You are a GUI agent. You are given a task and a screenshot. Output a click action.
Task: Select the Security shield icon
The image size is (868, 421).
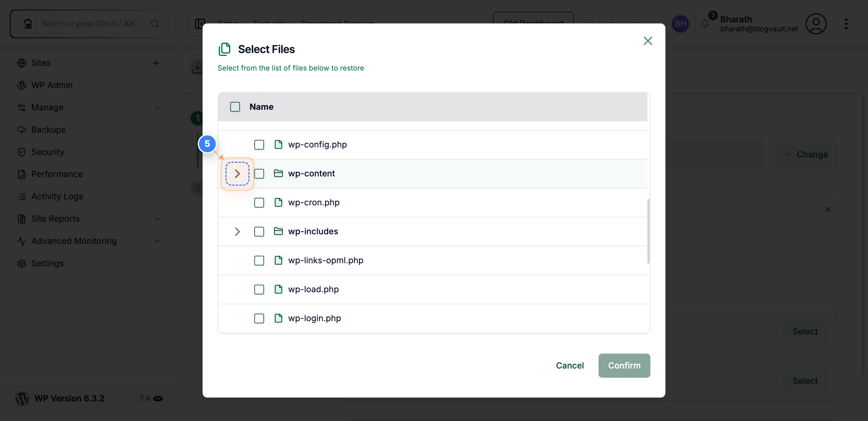(22, 152)
